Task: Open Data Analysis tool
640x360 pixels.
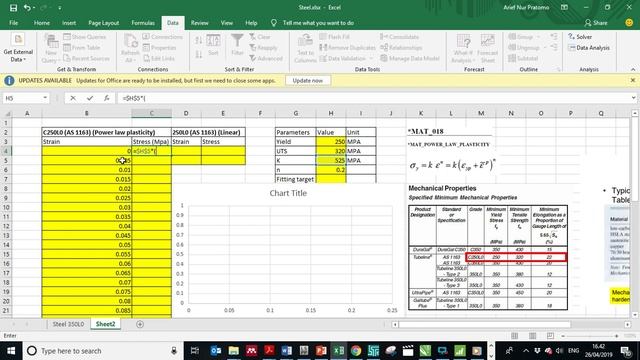Action: [x=589, y=48]
